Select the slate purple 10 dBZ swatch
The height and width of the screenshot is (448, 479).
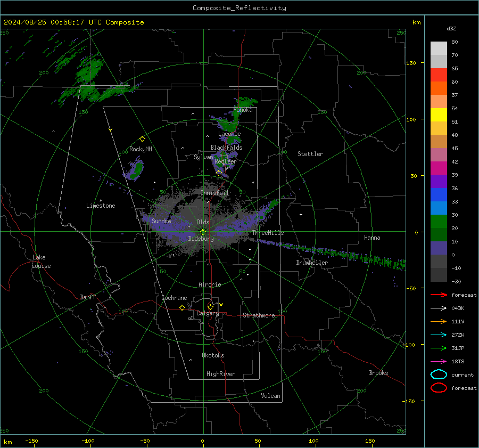pos(439,248)
